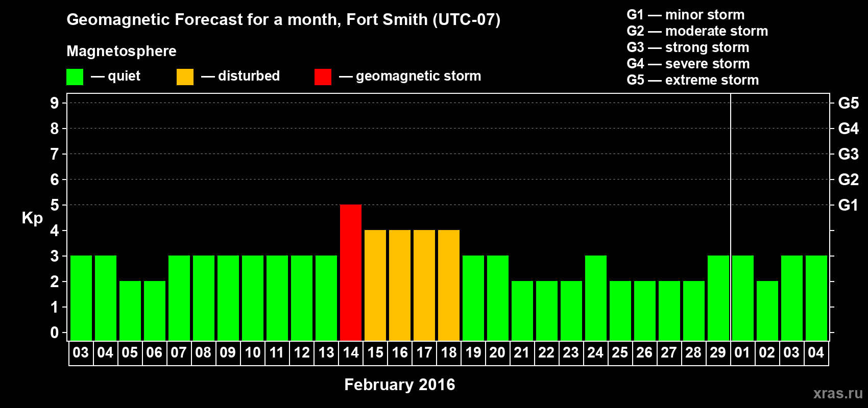Click the date label 14

(350, 352)
